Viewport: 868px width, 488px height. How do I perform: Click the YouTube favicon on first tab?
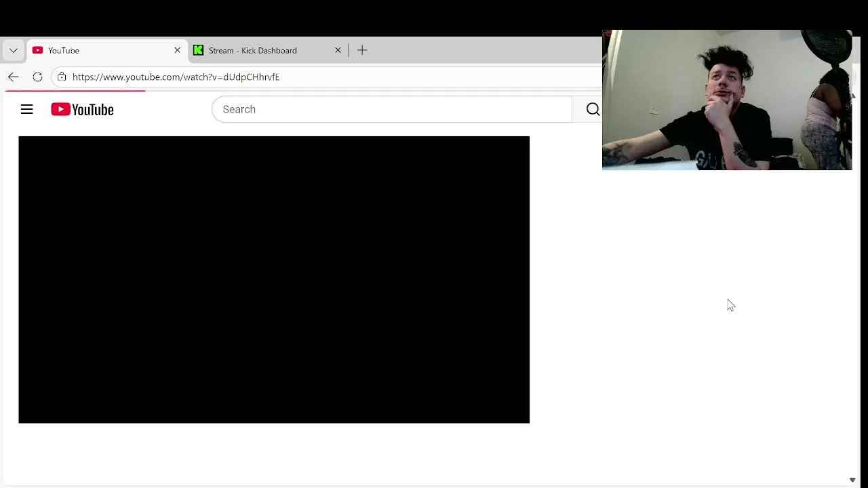[x=37, y=50]
